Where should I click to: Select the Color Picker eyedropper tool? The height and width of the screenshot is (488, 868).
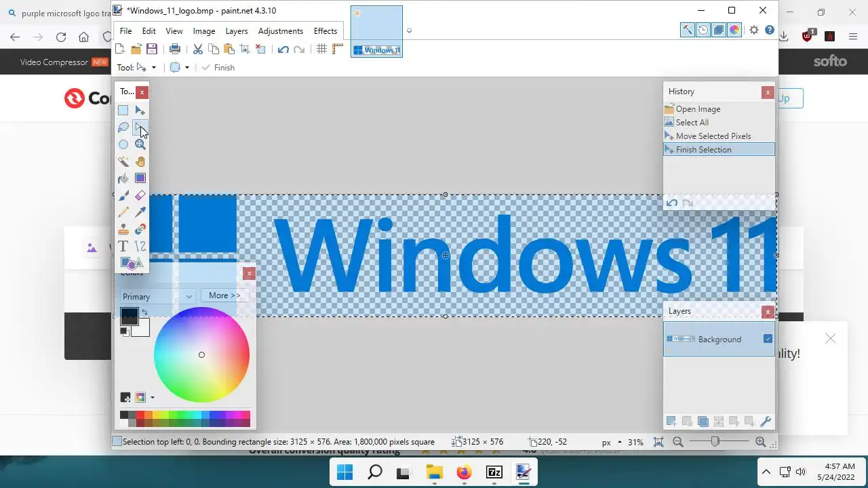(x=140, y=212)
